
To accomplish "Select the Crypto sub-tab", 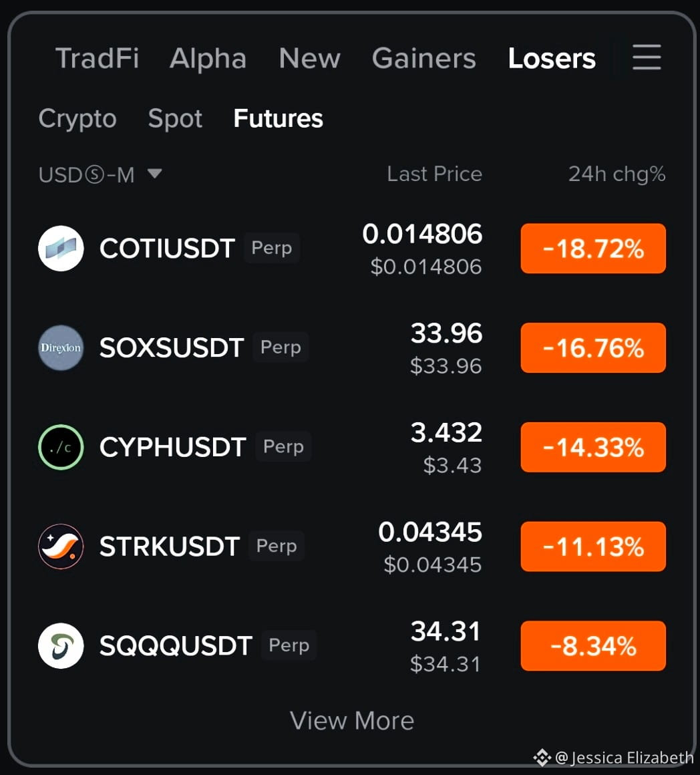I will (x=77, y=119).
